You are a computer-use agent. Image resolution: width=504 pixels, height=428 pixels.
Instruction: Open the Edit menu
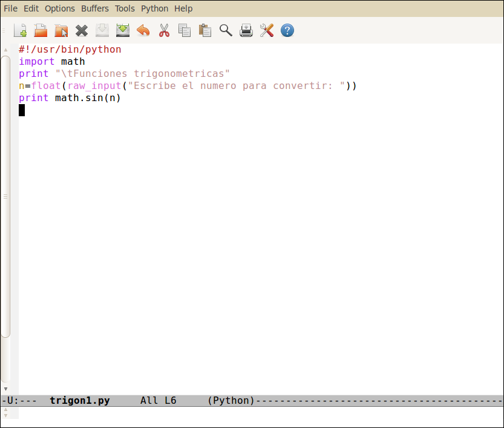[31, 8]
